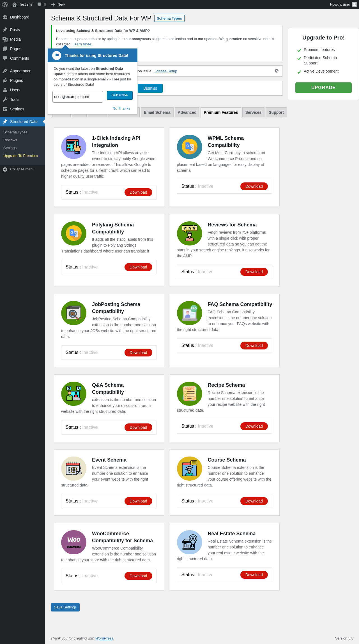Viewport: 359px width, 644px height.
Task: Click the green UPGRADE button
Action: point(323,88)
